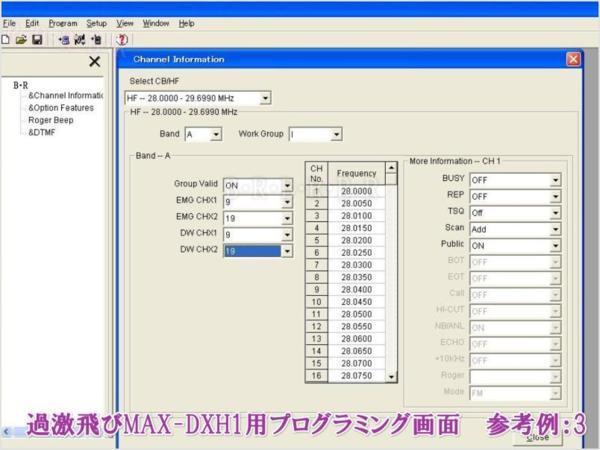Open the BUSY dropdown

555,180
